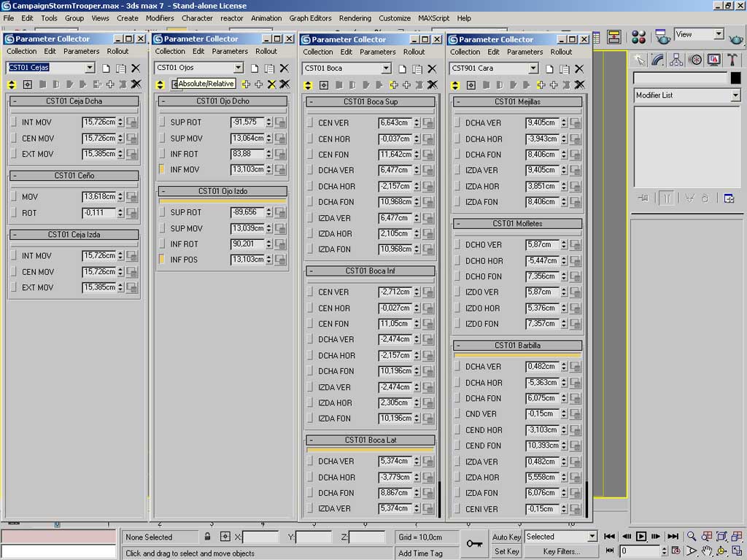Open the Motion command panel tab

695,60
